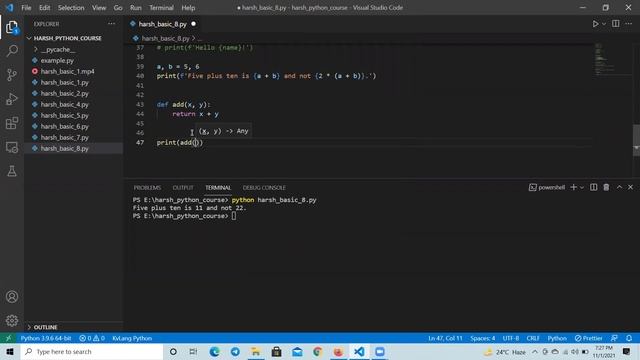Click Prettier status bar item
This screenshot has height=360, width=640.
point(588,338)
